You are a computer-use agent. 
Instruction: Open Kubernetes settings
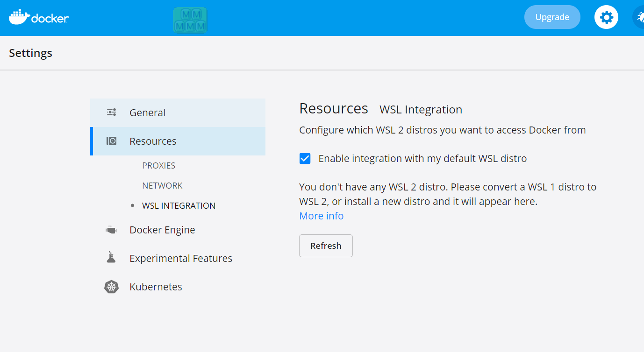(x=156, y=287)
